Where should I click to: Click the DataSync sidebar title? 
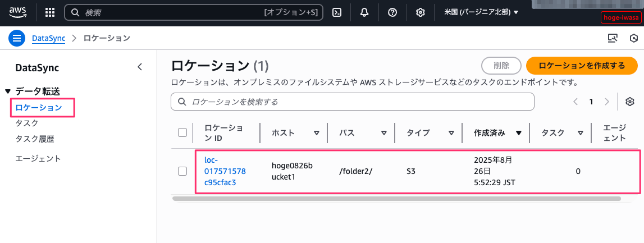click(37, 68)
